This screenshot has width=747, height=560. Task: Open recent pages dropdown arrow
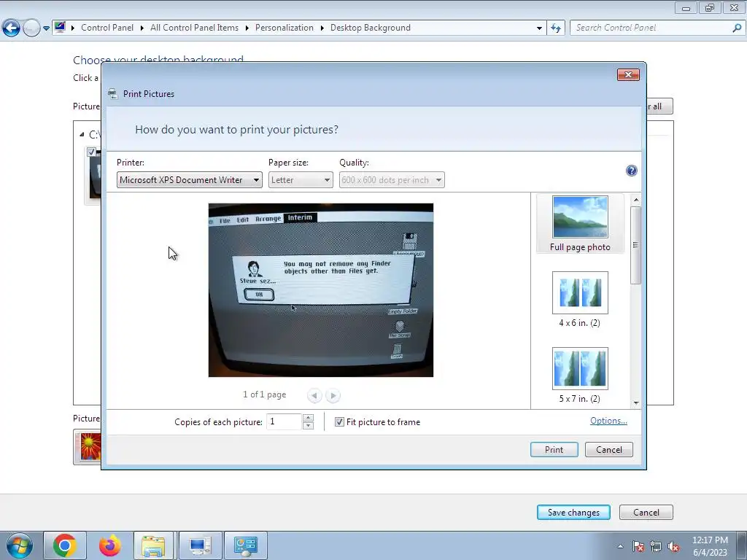coord(46,28)
